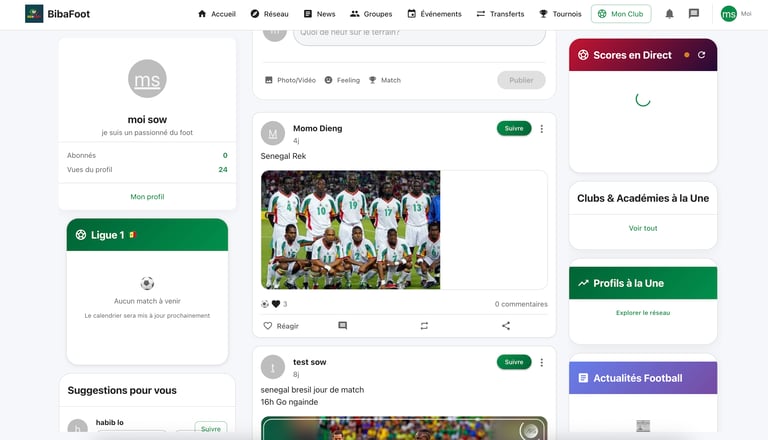
Task: Open the options menu on test sow's post
Action: coord(541,363)
